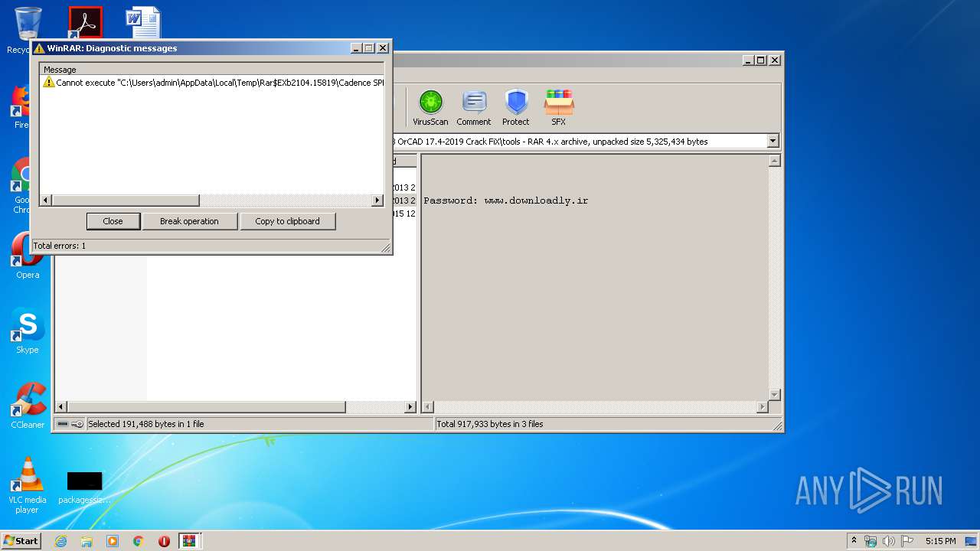Viewport: 980px width, 551px height.
Task: Click the diagnostic list horizontal scrollbar thumb
Action: [x=126, y=201]
